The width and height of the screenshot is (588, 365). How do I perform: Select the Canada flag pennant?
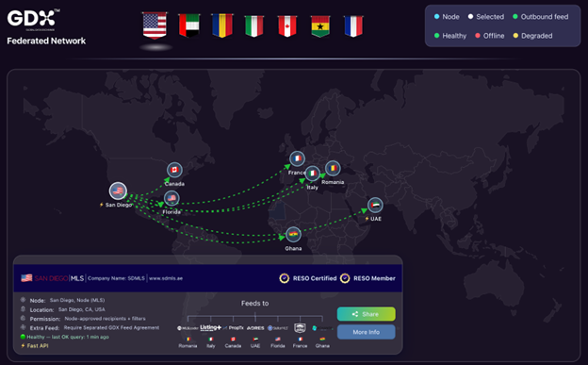287,25
